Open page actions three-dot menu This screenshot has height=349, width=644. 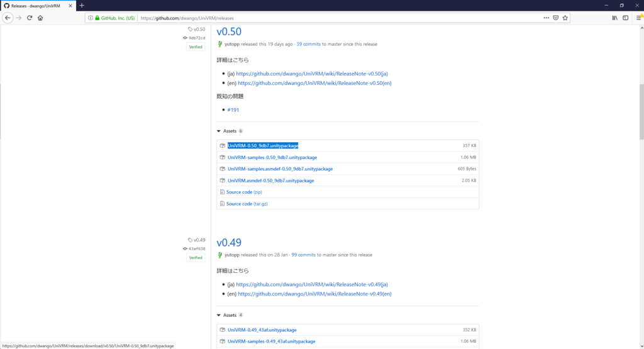tap(547, 18)
